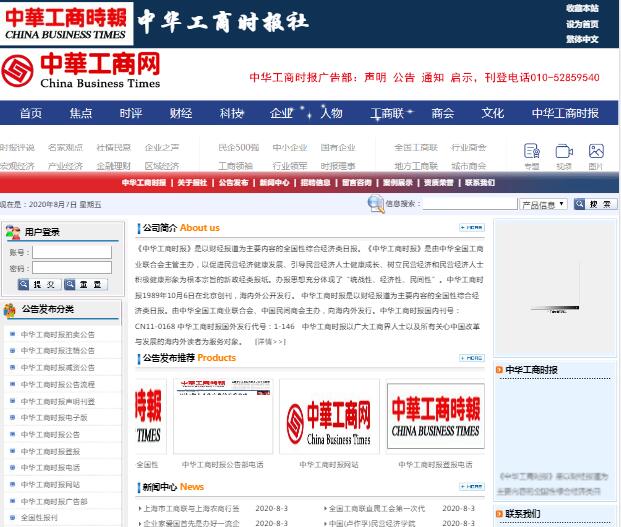The width and height of the screenshot is (621, 527).
Task: Switch to 繁体中文 language link
Action: [x=582, y=39]
